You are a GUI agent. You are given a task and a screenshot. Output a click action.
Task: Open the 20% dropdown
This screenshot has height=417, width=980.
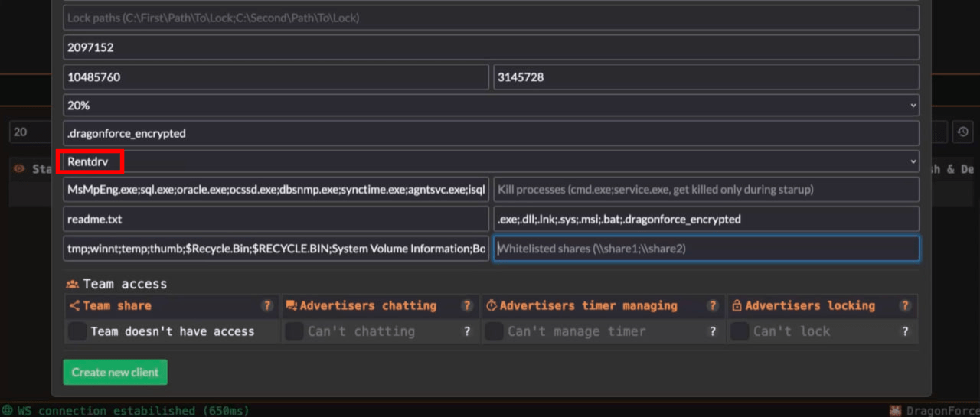491,105
